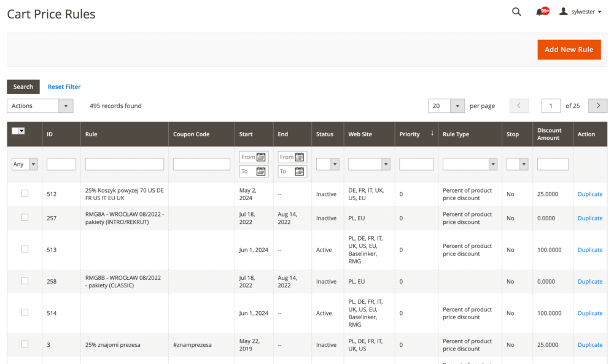This screenshot has height=364, width=614.
Task: Open the search magnifier icon in header
Action: tap(516, 12)
